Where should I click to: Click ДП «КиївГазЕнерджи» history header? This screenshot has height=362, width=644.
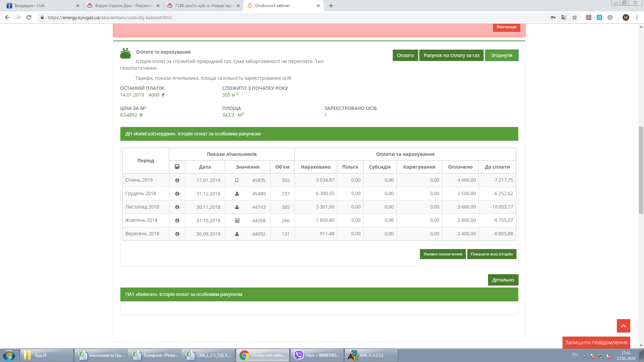(x=319, y=134)
